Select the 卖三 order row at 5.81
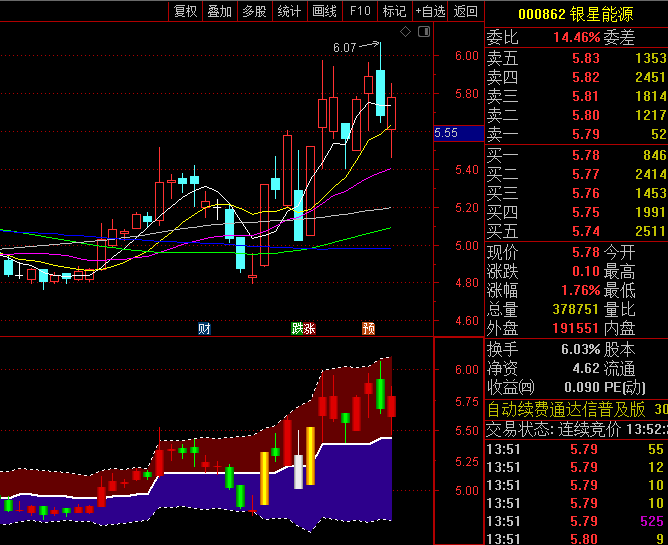Screen dimensions: 668x545 coord(577,96)
